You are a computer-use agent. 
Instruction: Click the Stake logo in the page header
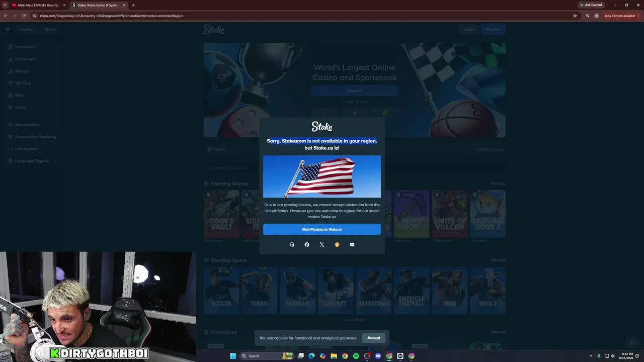pos(214,30)
